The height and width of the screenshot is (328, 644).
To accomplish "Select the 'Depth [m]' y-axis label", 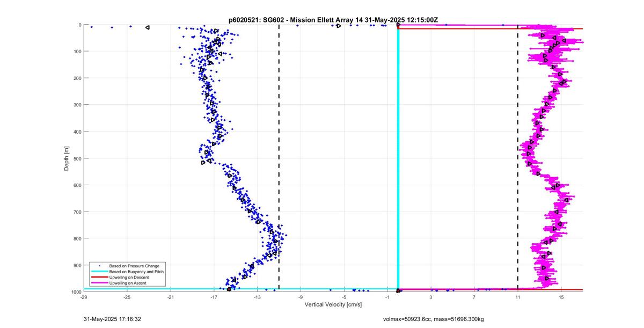I will (x=67, y=158).
